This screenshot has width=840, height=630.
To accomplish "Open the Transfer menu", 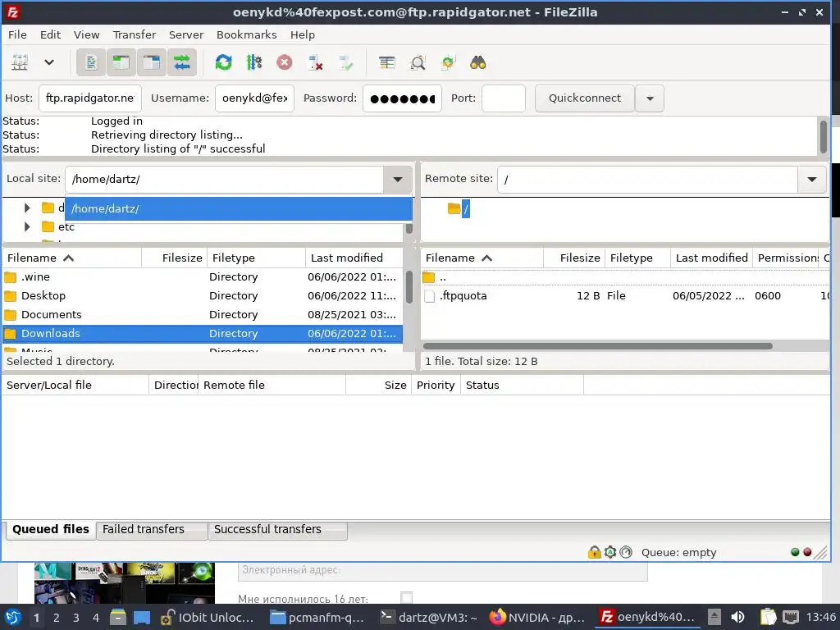I will pos(135,34).
